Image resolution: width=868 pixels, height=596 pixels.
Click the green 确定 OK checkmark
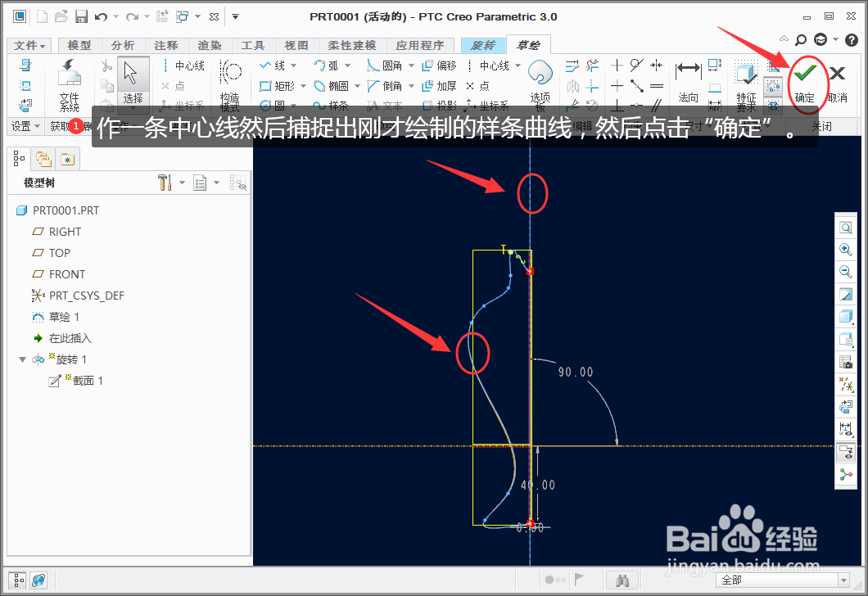point(805,83)
